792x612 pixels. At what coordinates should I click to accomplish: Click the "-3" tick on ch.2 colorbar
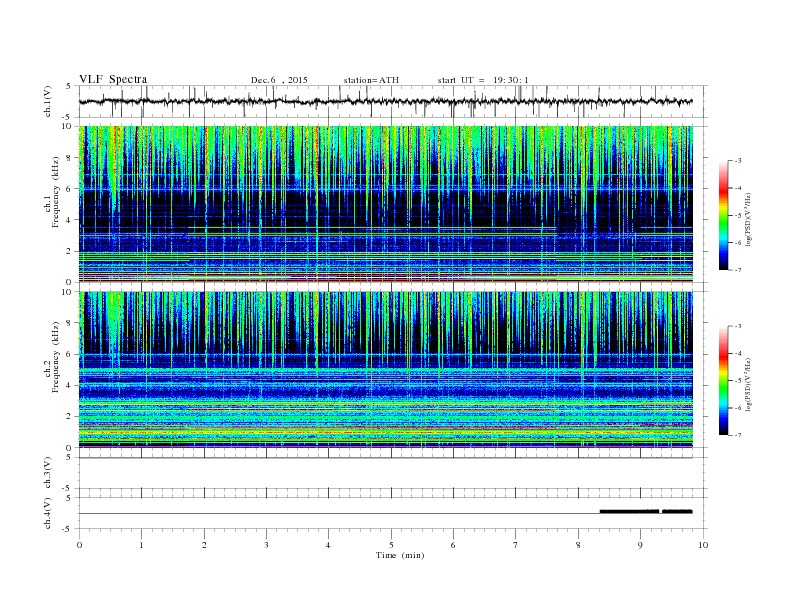[737, 326]
